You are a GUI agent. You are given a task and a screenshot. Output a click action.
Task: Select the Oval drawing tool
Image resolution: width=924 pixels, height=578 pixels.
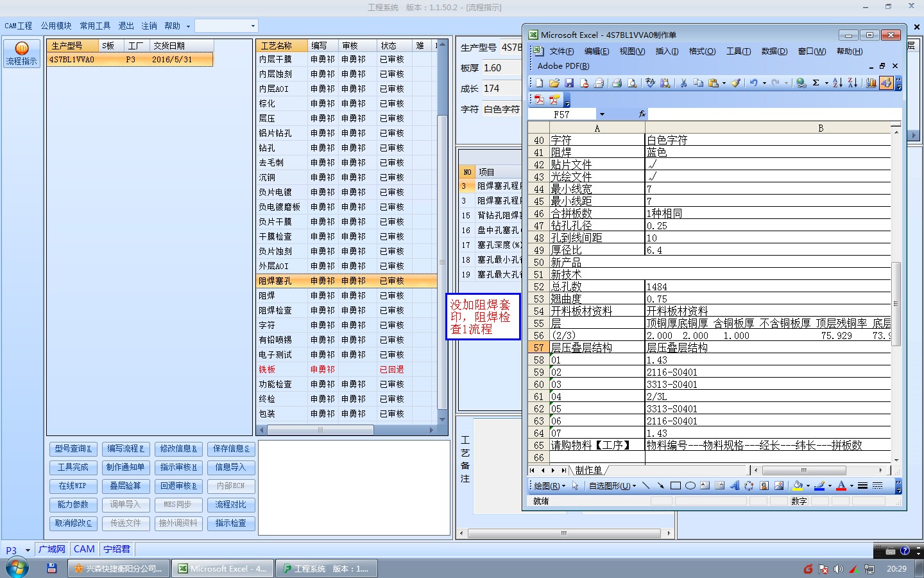pos(690,486)
